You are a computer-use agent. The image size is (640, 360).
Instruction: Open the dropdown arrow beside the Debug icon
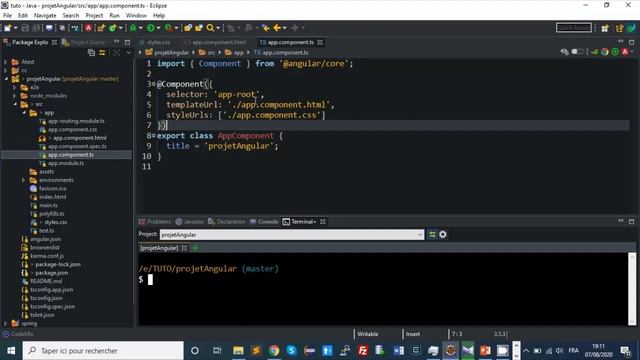coord(141,28)
